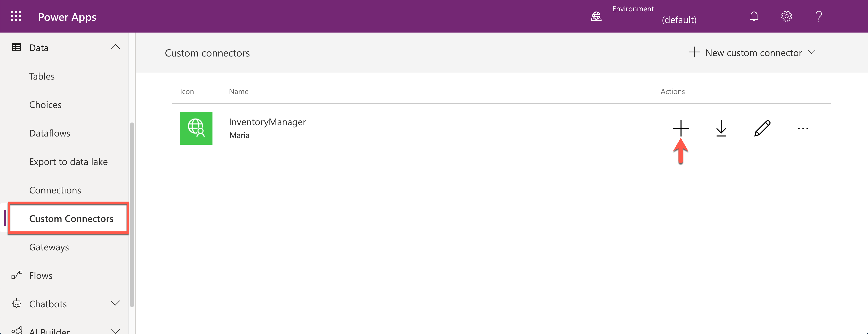The width and height of the screenshot is (868, 334).
Task: Click the InventoryManager connector name
Action: 267,122
